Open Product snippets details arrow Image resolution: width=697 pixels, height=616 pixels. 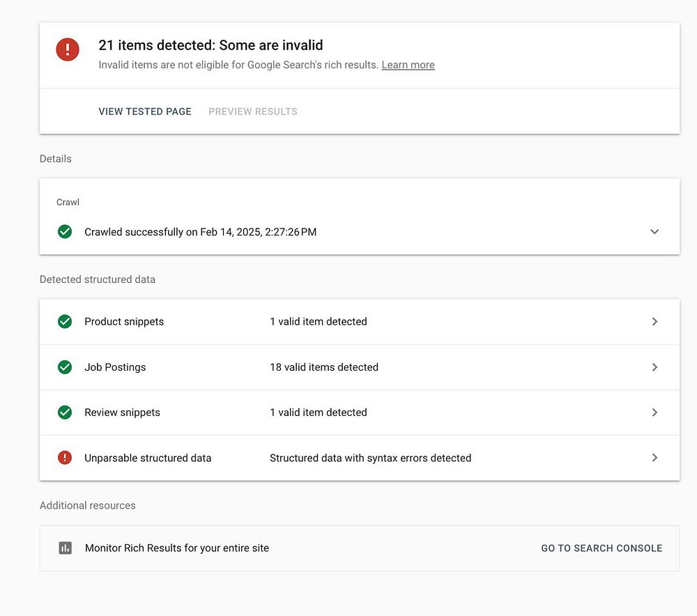pyautogui.click(x=654, y=322)
